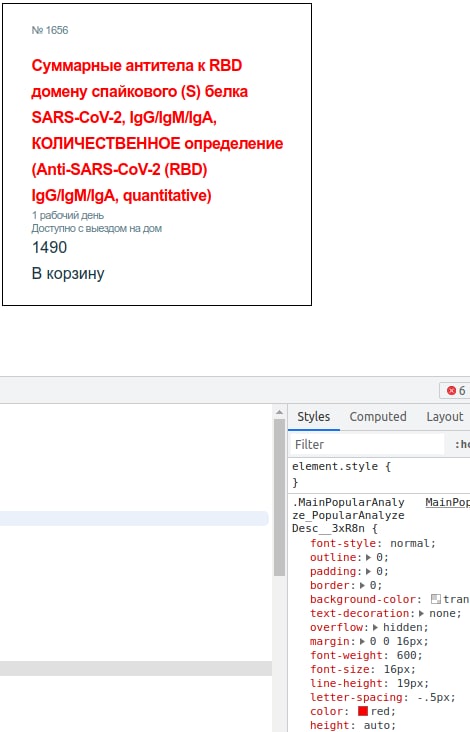Click the 1 рабочий день text
This screenshot has width=470, height=732.
[x=68, y=215]
